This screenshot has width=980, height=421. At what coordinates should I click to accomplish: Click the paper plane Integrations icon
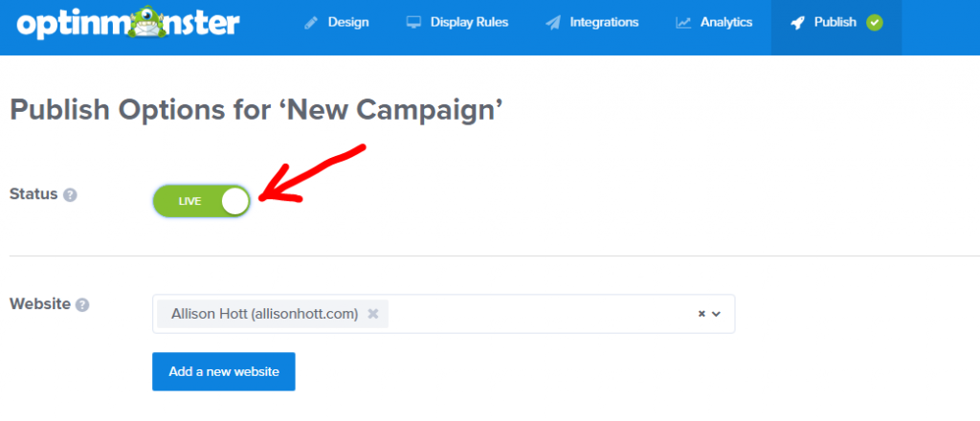(553, 23)
